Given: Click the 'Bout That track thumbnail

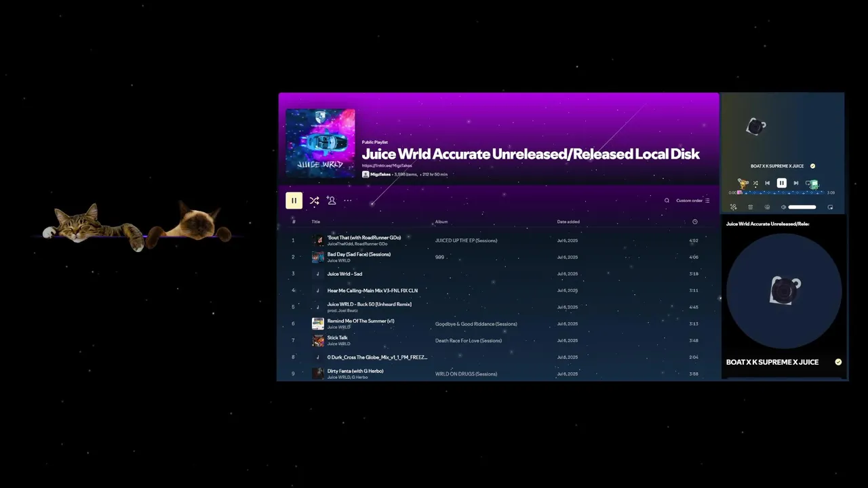Looking at the screenshot, I should click(x=317, y=241).
